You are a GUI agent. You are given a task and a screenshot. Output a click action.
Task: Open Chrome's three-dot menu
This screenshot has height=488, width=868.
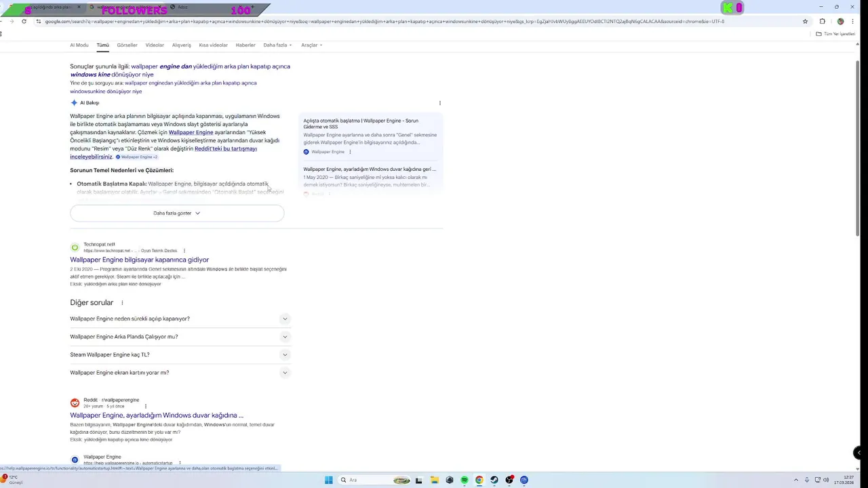pyautogui.click(x=853, y=21)
